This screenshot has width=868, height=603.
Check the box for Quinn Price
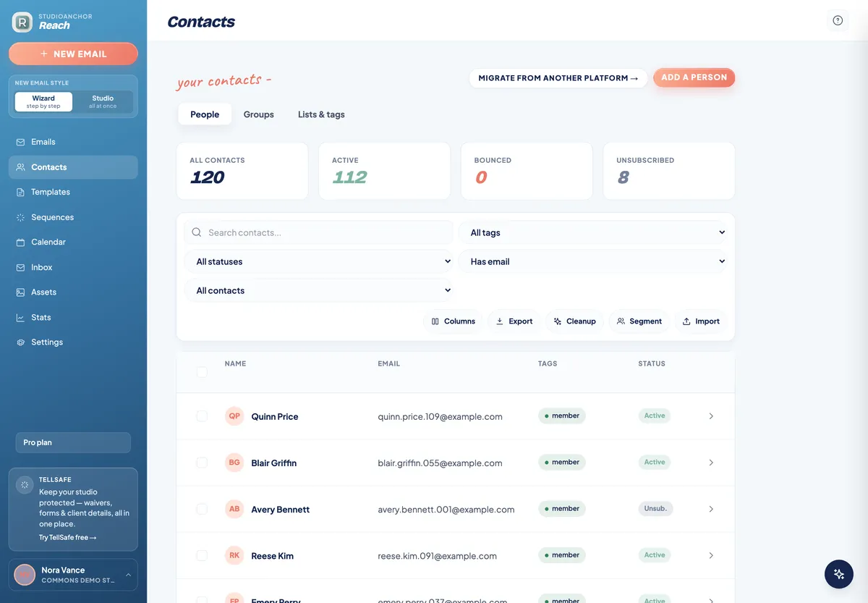pos(202,416)
